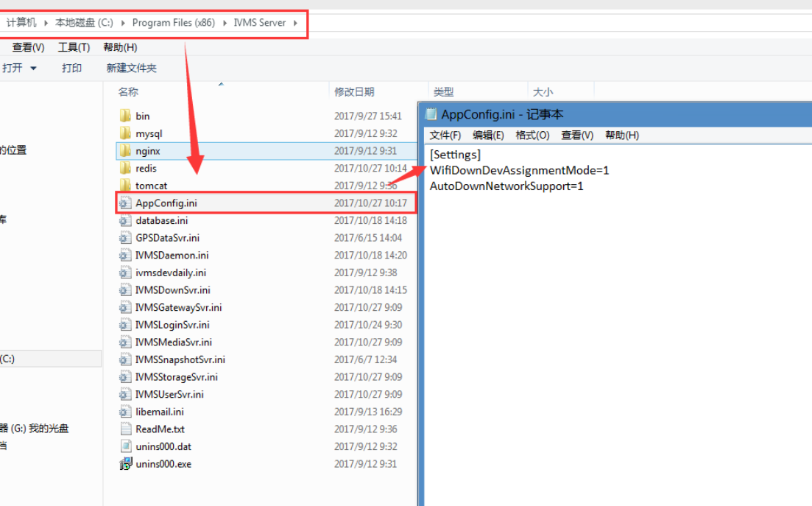Viewport: 812px width, 506px height.
Task: Expand the 本地磁盘 (C:) breadcrumb arrow
Action: coord(123,23)
